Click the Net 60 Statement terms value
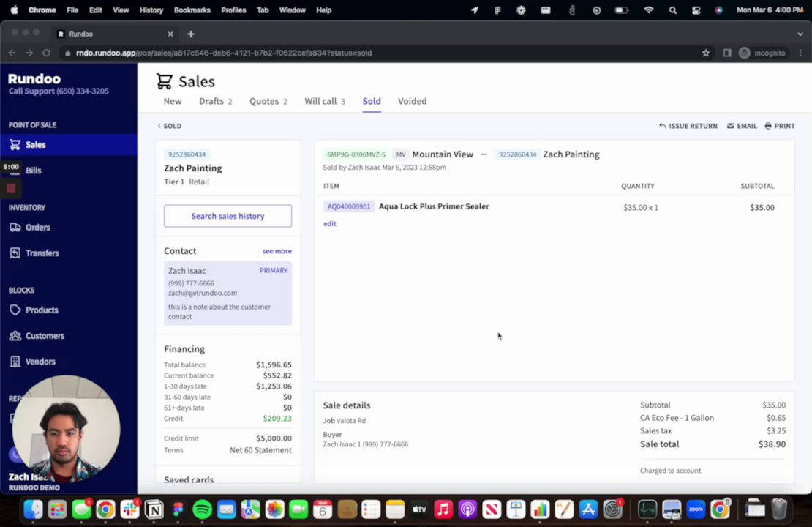 click(260, 450)
